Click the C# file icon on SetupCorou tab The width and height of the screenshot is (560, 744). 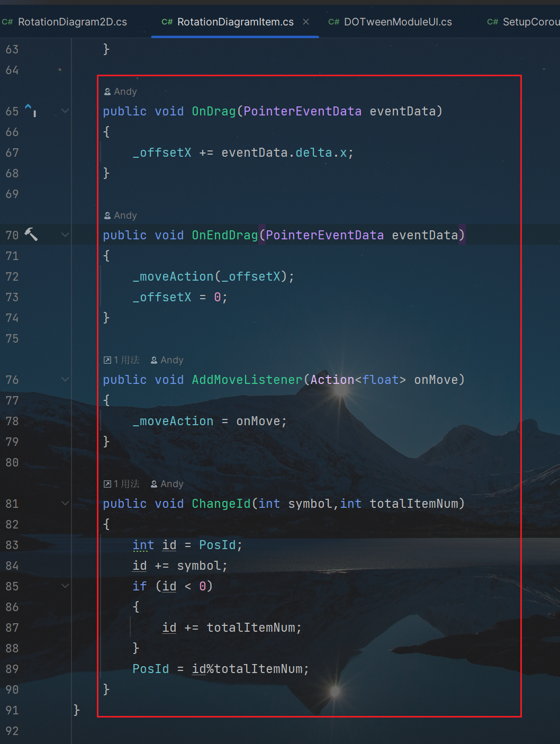(x=493, y=22)
